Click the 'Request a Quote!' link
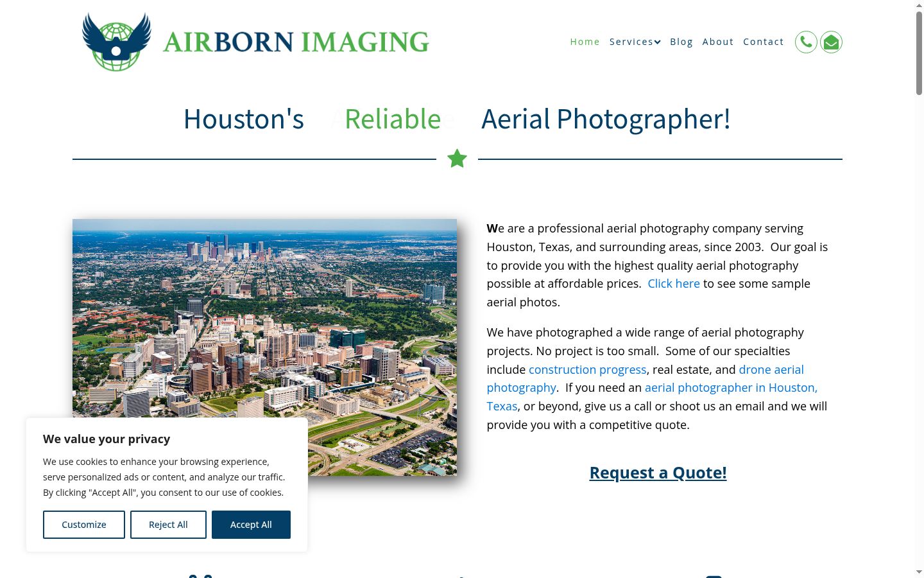Viewport: 924px width, 578px height. [x=658, y=473]
